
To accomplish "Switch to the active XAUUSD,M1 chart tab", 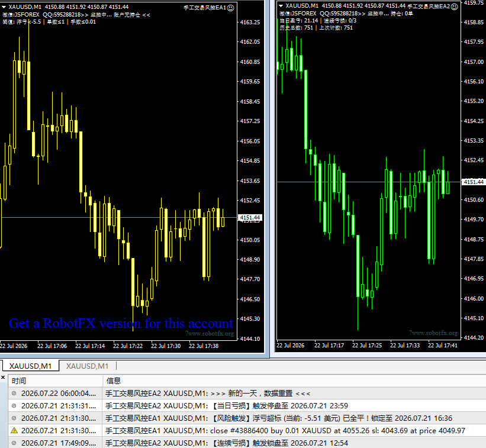I will [30, 366].
